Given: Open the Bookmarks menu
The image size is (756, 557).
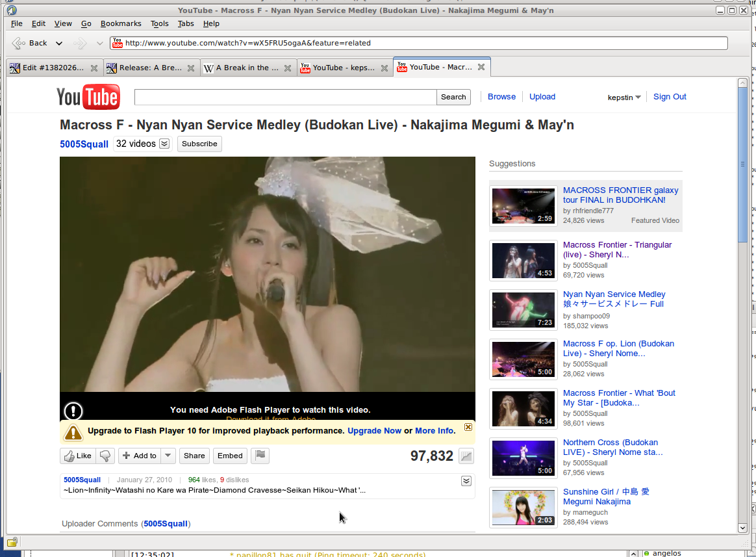Looking at the screenshot, I should (121, 23).
